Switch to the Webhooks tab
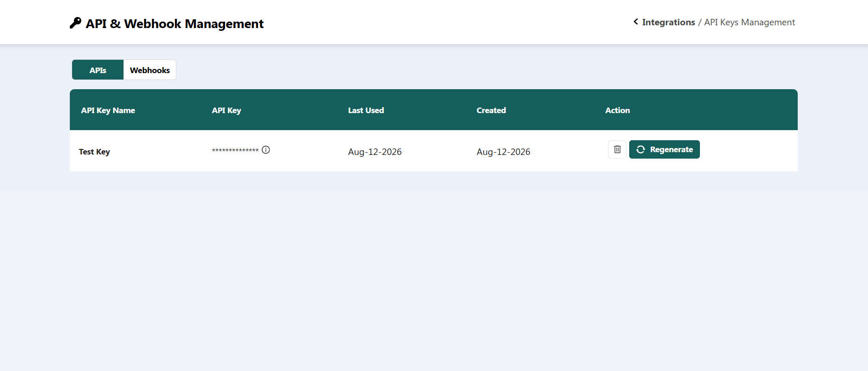Viewport: 868px width, 371px height. tap(150, 70)
